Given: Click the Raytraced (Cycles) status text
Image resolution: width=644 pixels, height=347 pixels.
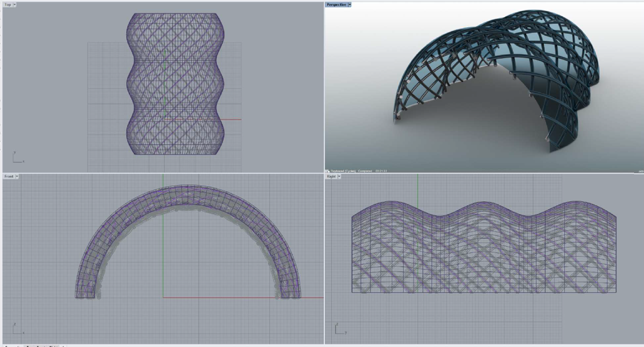Looking at the screenshot, I should (343, 171).
